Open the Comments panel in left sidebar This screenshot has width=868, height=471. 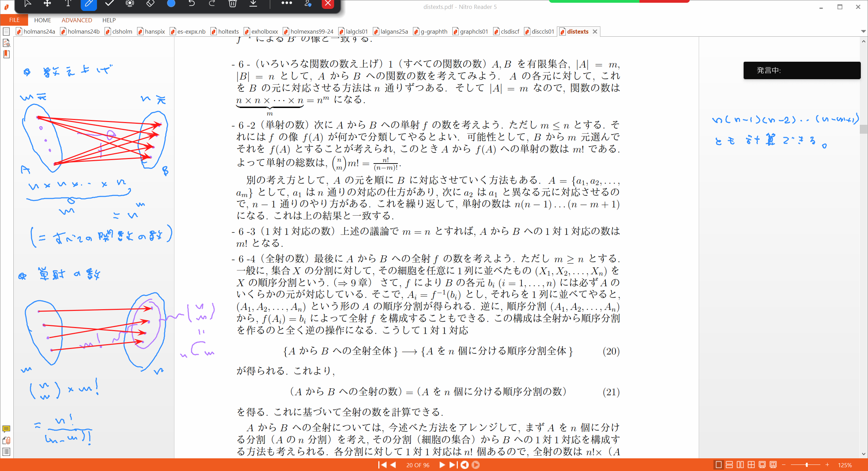point(6,429)
